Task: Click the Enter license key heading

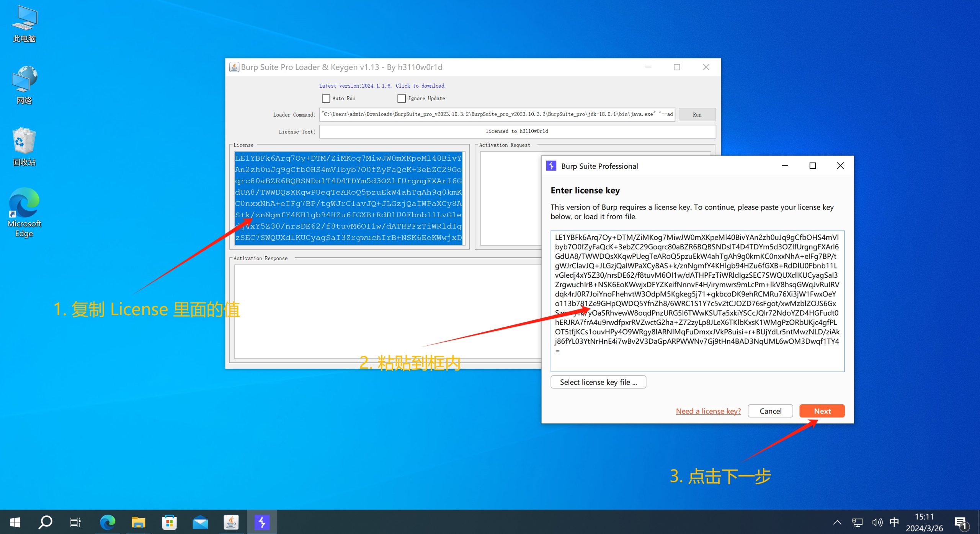Action: coord(585,190)
